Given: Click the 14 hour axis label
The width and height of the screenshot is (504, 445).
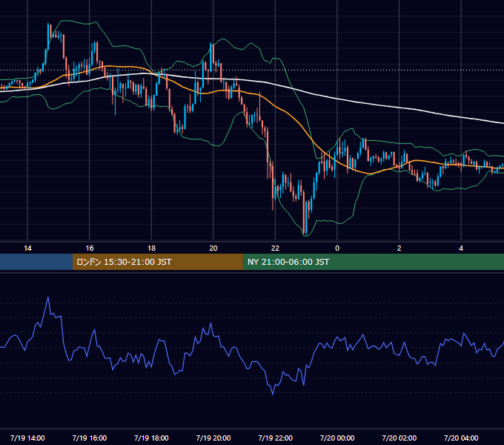Looking at the screenshot, I should (x=27, y=248).
